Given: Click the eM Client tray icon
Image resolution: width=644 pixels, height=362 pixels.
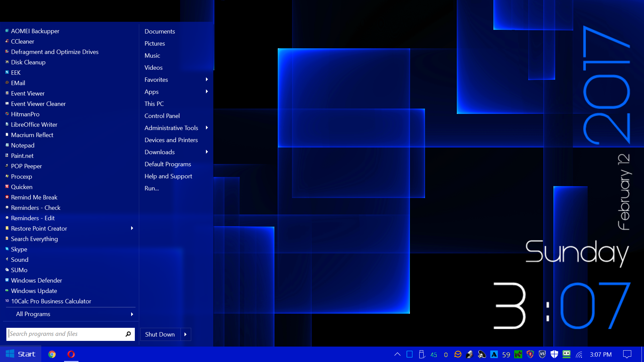Looking at the screenshot, I should coord(458,354).
